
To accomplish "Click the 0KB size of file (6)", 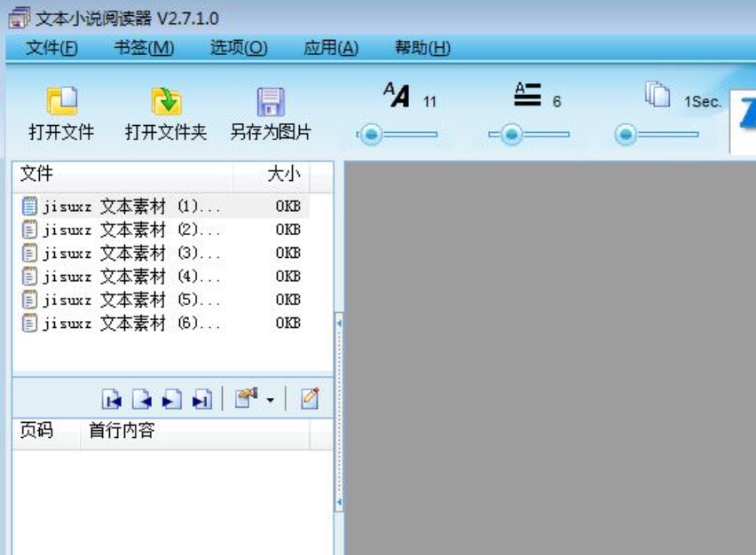I will (x=287, y=323).
